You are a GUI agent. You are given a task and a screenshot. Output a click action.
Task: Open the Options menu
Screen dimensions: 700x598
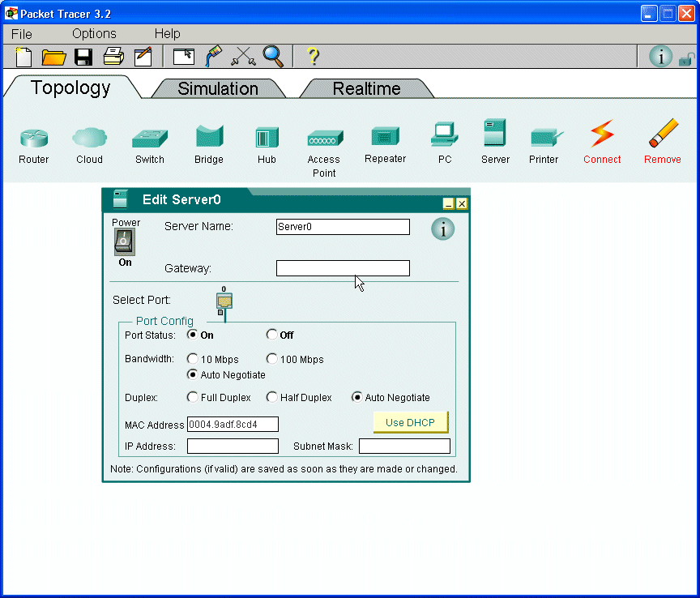pyautogui.click(x=94, y=34)
